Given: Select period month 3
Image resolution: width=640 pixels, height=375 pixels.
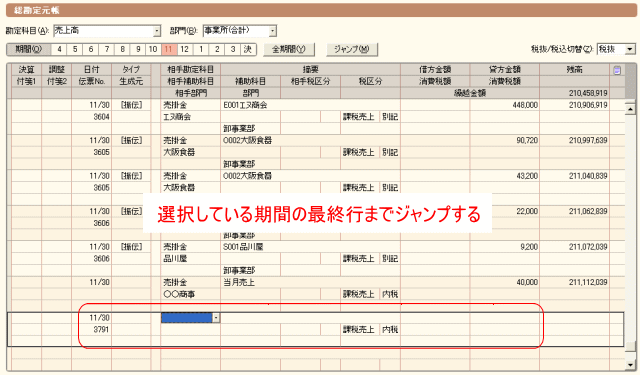Looking at the screenshot, I should pos(233,49).
